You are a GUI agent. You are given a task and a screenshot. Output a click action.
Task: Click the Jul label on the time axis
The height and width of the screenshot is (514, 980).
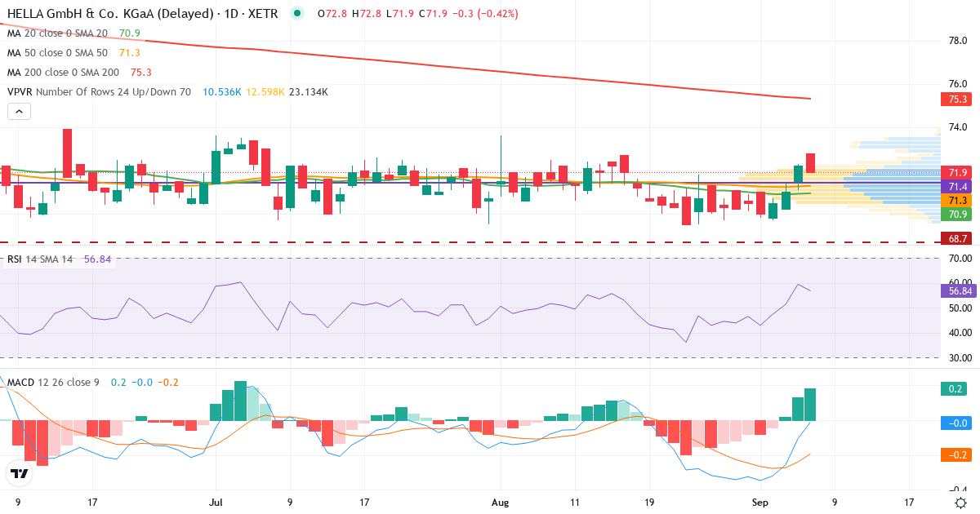pos(216,503)
